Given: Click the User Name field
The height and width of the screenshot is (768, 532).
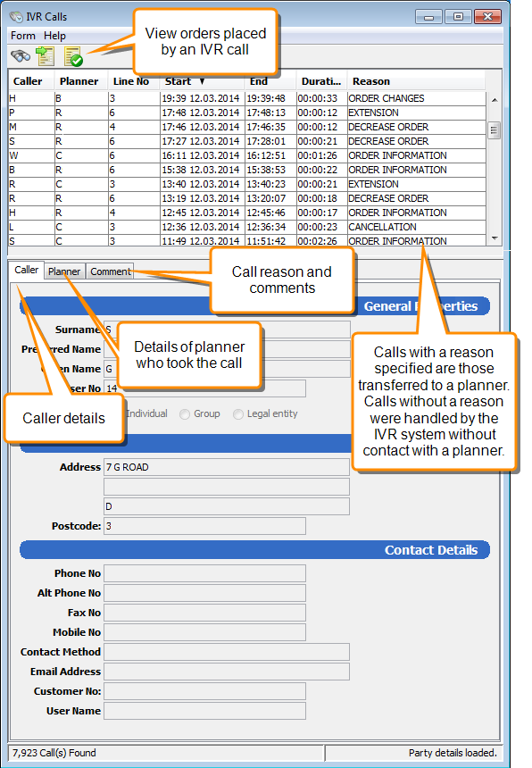Looking at the screenshot, I should click(204, 711).
